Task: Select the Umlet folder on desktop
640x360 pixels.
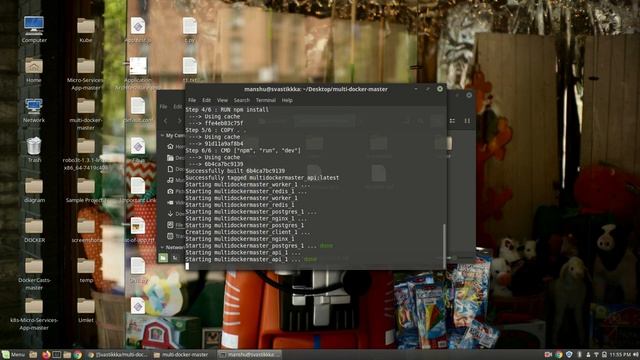Action: click(86, 310)
